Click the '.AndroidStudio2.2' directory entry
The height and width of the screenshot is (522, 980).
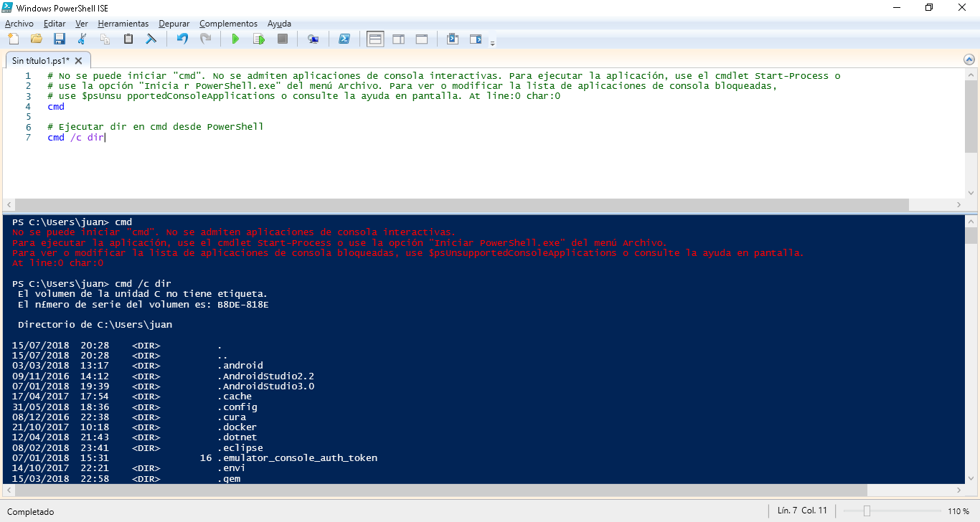point(265,376)
